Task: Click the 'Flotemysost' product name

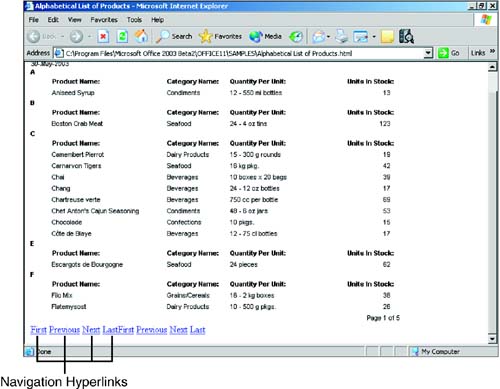Action: click(x=69, y=307)
